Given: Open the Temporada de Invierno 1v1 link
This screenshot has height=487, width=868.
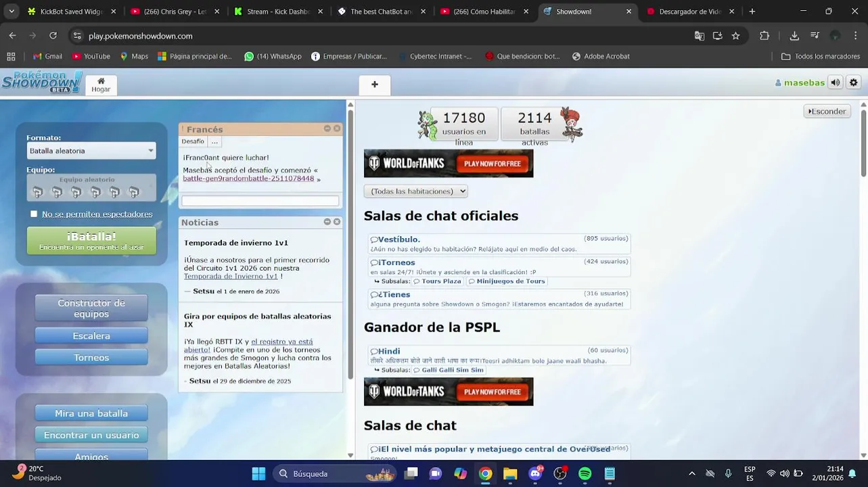Looking at the screenshot, I should [x=231, y=276].
